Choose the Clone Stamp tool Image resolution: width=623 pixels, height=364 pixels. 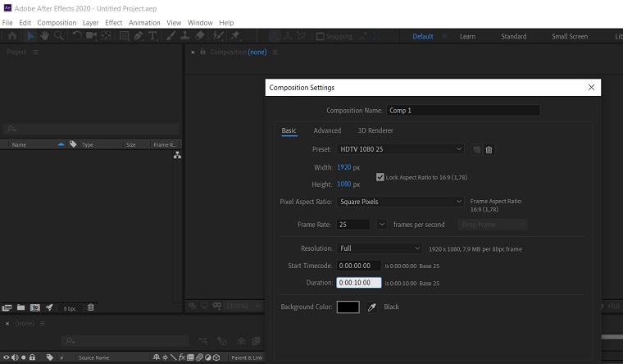tap(185, 36)
